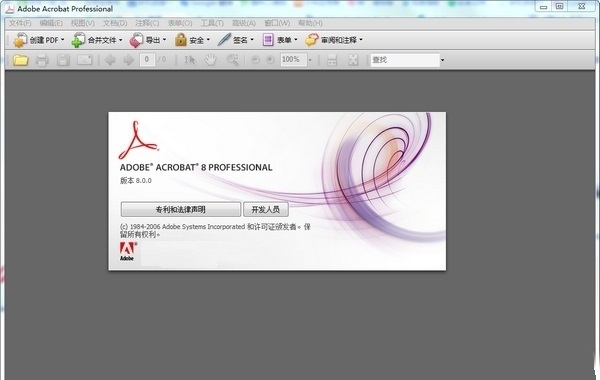Click the Save floppy disk icon

click(63, 60)
